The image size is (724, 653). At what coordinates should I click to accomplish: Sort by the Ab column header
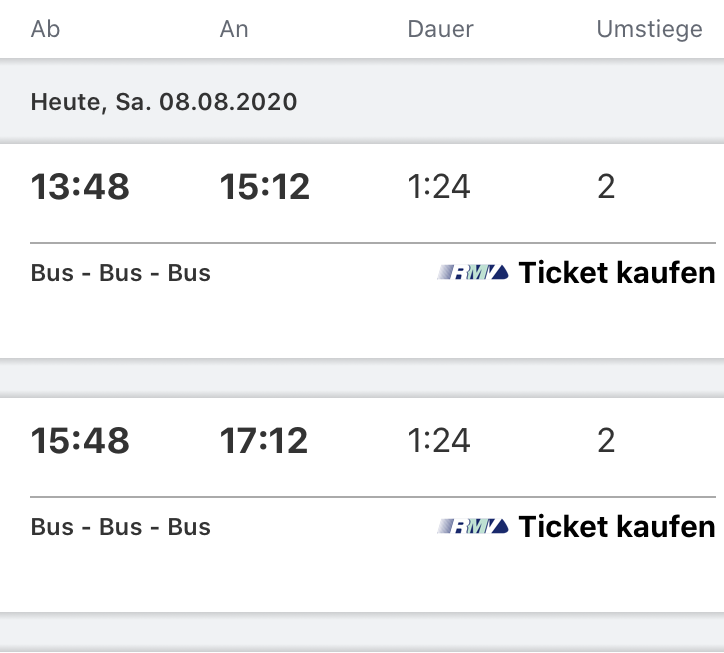pyautogui.click(x=45, y=29)
